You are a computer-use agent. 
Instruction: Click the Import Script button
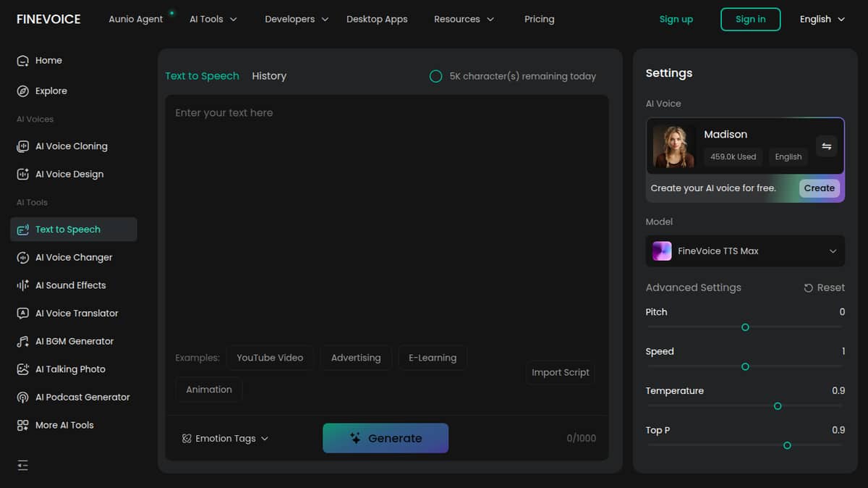pos(561,373)
